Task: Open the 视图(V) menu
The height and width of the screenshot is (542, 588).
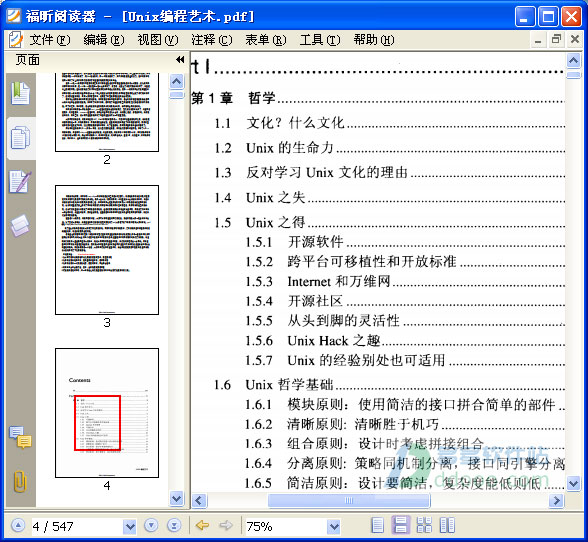Action: point(158,40)
